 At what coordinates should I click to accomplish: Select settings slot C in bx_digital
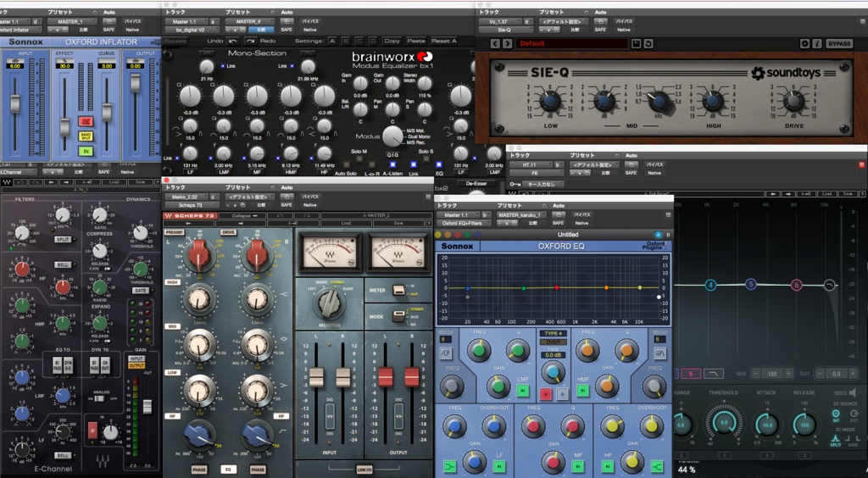click(x=359, y=41)
